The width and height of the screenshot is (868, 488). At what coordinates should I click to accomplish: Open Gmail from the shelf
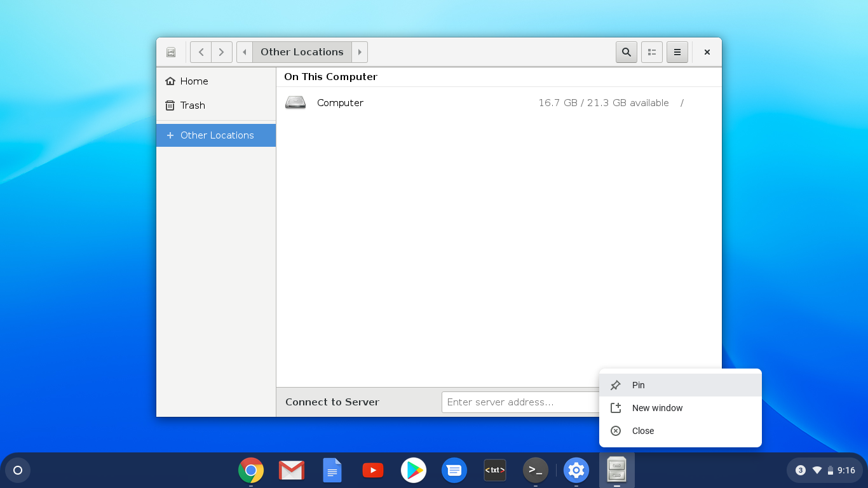[x=292, y=470]
